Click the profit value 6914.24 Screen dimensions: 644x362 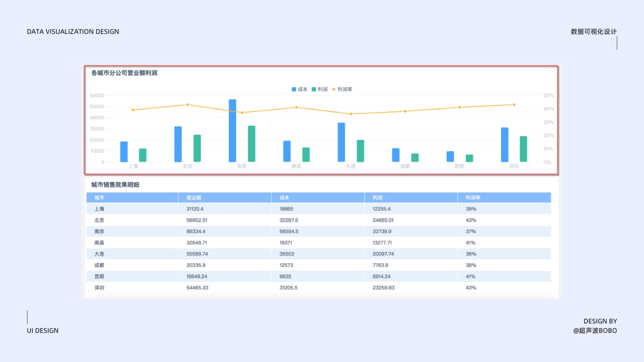pyautogui.click(x=382, y=277)
